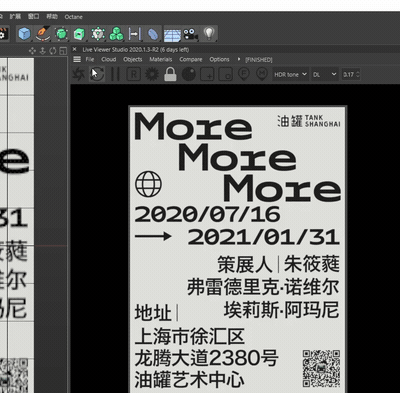This screenshot has height=393, width=400.
Task: Open Live Viewer Cloud menu
Action: pos(109,59)
